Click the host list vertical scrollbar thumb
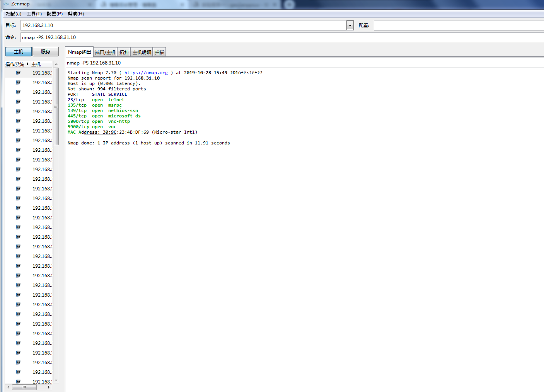The height and width of the screenshot is (392, 544). 56,107
